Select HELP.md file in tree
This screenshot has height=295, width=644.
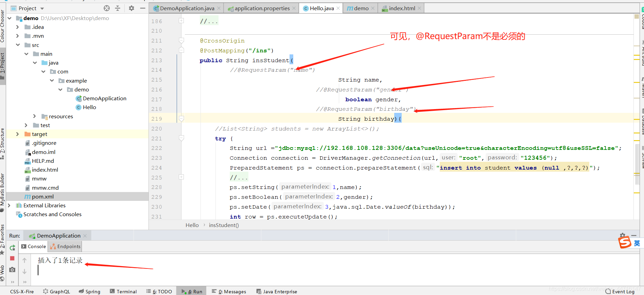pyautogui.click(x=39, y=161)
